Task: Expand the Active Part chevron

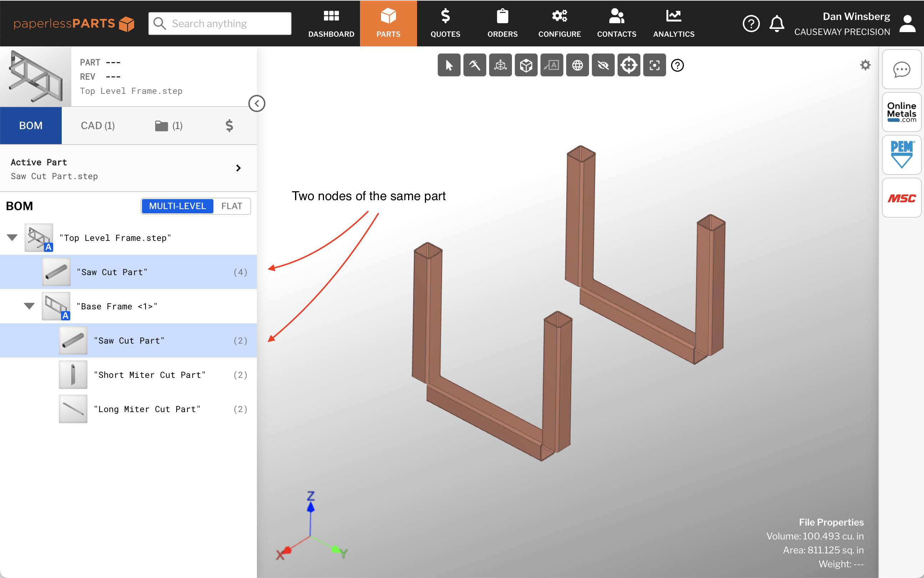Action: 238,168
